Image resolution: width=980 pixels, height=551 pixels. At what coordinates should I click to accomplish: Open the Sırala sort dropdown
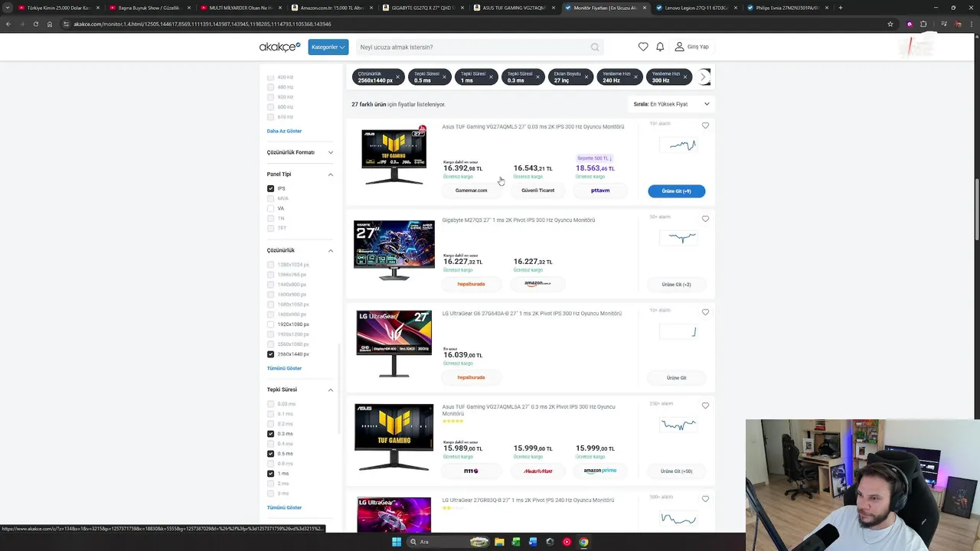tap(671, 104)
